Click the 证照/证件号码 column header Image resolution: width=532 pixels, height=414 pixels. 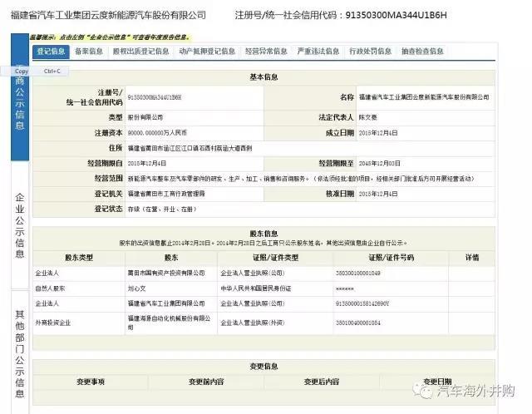(392, 258)
